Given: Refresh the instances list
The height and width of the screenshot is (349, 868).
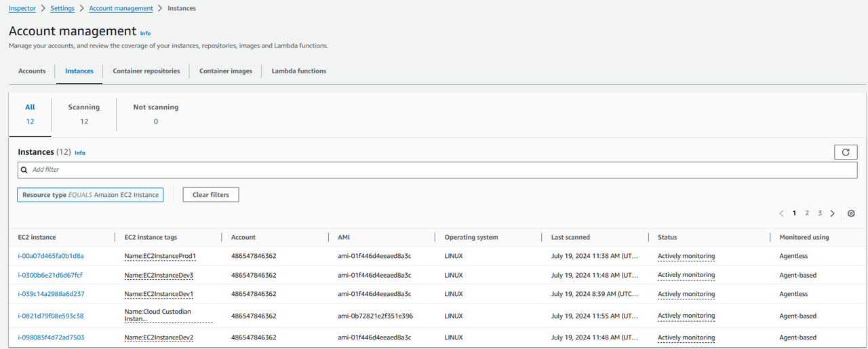Looking at the screenshot, I should (845, 152).
